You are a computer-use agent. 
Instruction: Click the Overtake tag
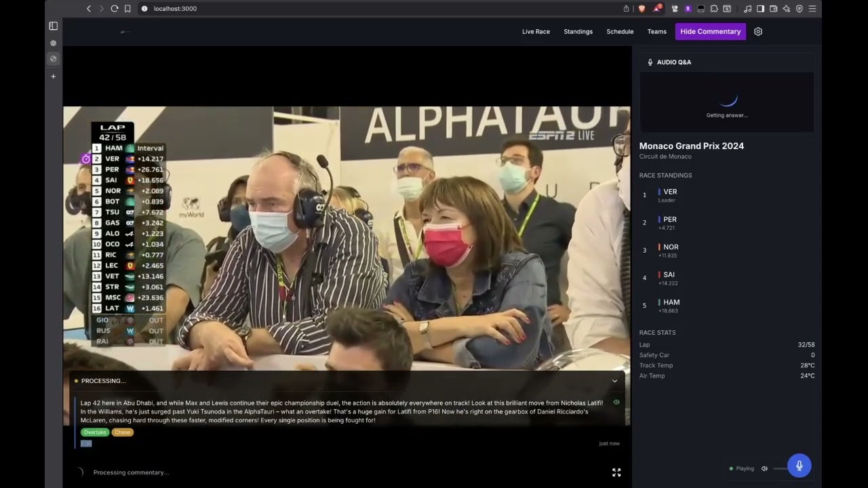pyautogui.click(x=95, y=432)
